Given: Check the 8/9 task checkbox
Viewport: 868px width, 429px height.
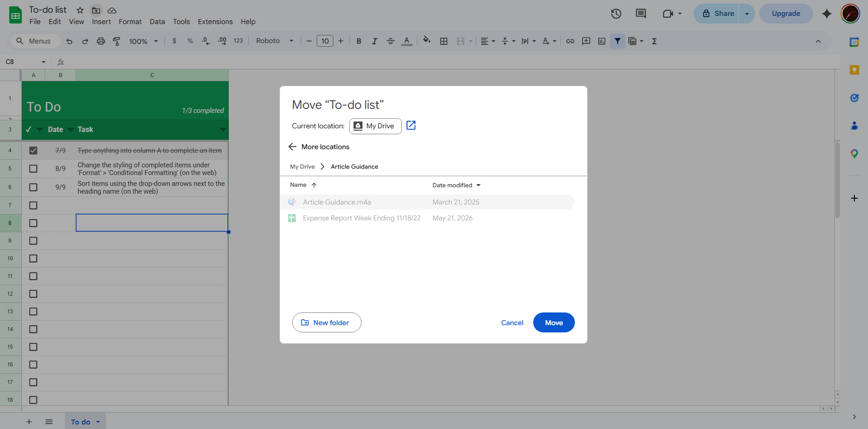Looking at the screenshot, I should (33, 169).
